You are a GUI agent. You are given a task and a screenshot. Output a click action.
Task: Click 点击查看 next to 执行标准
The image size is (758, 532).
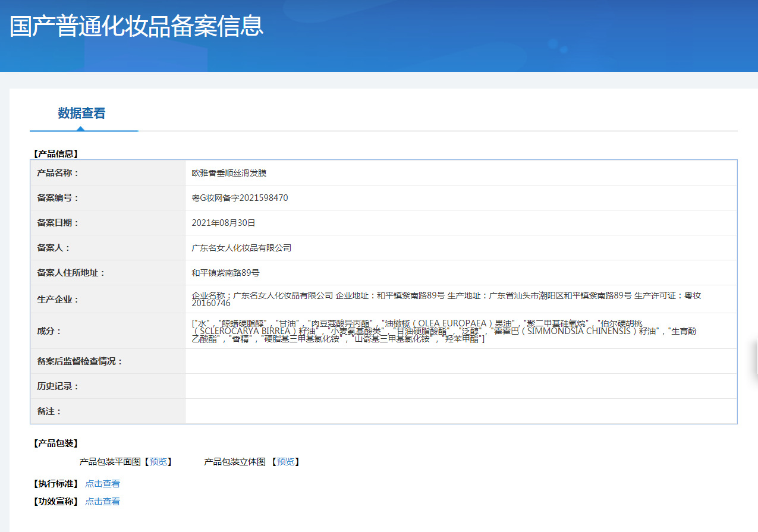pyautogui.click(x=102, y=483)
